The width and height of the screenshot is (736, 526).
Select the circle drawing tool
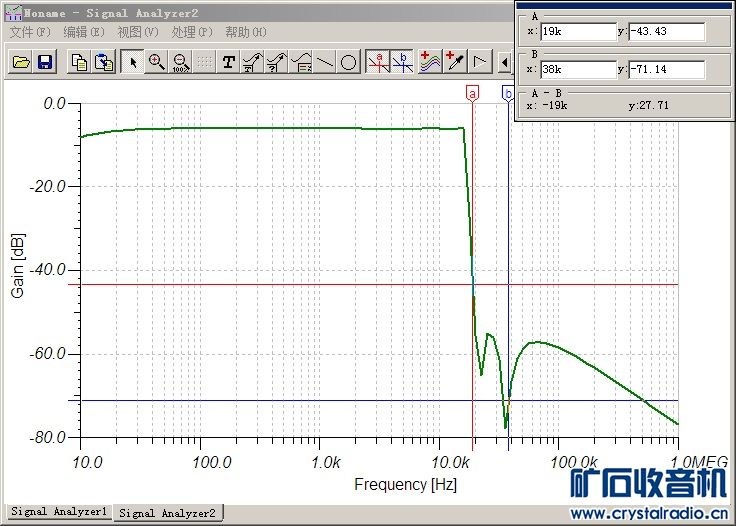click(348, 62)
